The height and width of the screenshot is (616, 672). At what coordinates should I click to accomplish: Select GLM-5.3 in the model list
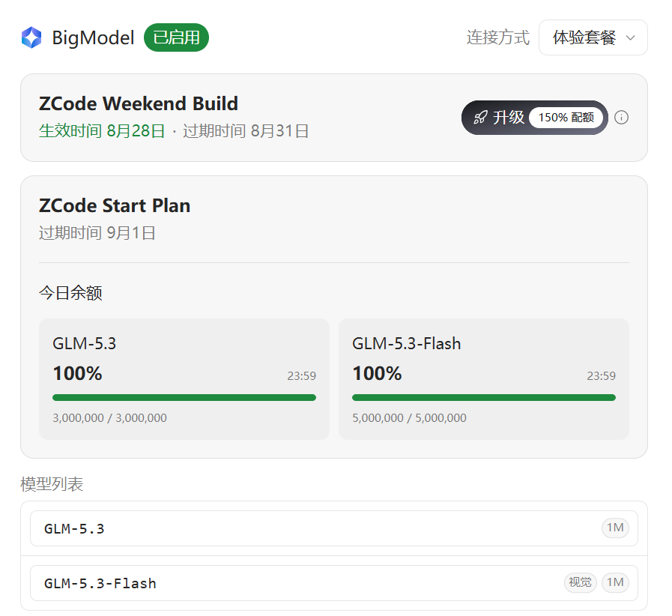click(334, 528)
